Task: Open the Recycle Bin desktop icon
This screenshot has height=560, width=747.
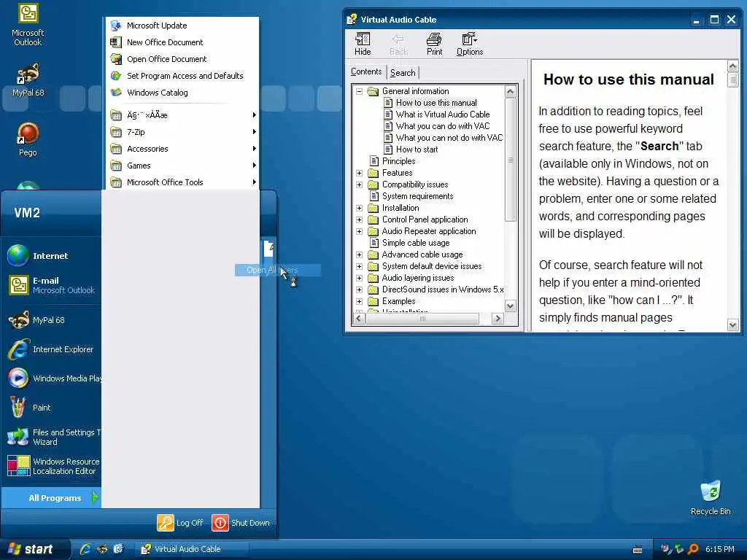Action: [711, 498]
